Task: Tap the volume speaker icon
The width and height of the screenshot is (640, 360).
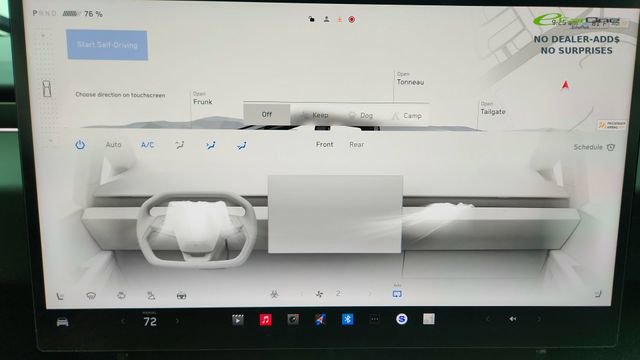Action: click(x=513, y=319)
